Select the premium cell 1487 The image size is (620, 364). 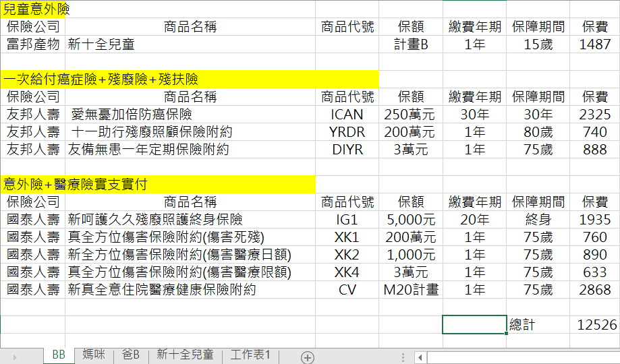(x=594, y=44)
